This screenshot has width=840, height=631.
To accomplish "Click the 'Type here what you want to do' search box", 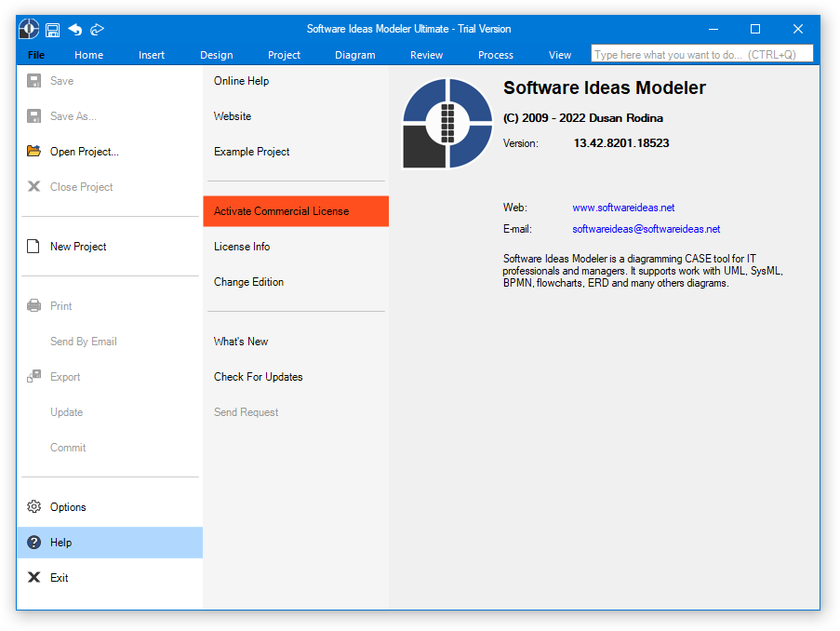I will pos(701,54).
